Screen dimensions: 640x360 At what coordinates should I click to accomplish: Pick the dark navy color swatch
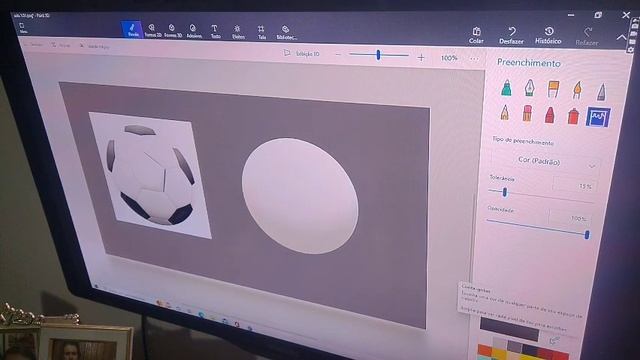529,349
